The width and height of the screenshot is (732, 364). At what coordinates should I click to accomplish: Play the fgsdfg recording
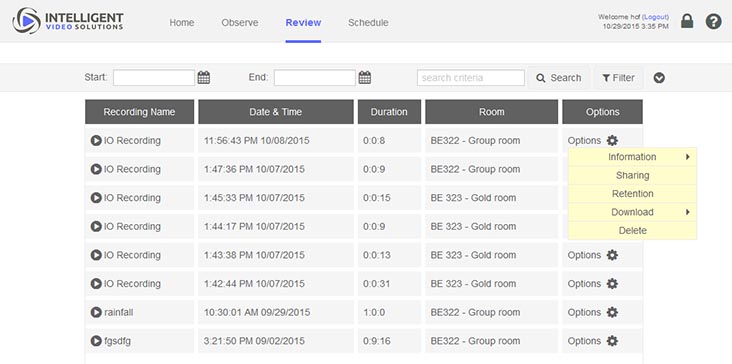point(96,341)
